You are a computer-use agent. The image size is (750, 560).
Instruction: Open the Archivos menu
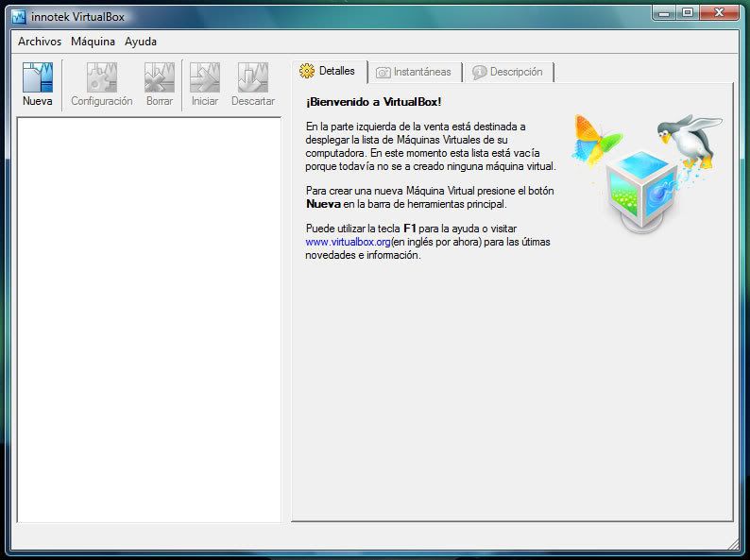40,42
